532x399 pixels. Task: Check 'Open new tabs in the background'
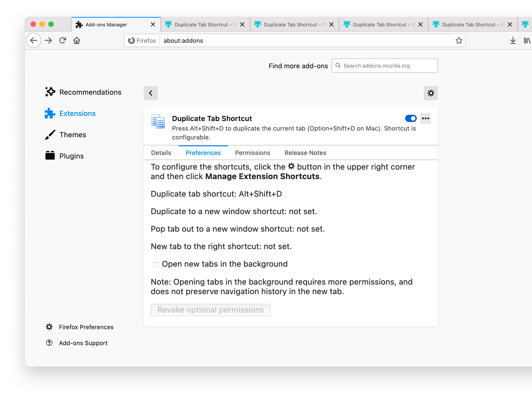click(x=156, y=264)
